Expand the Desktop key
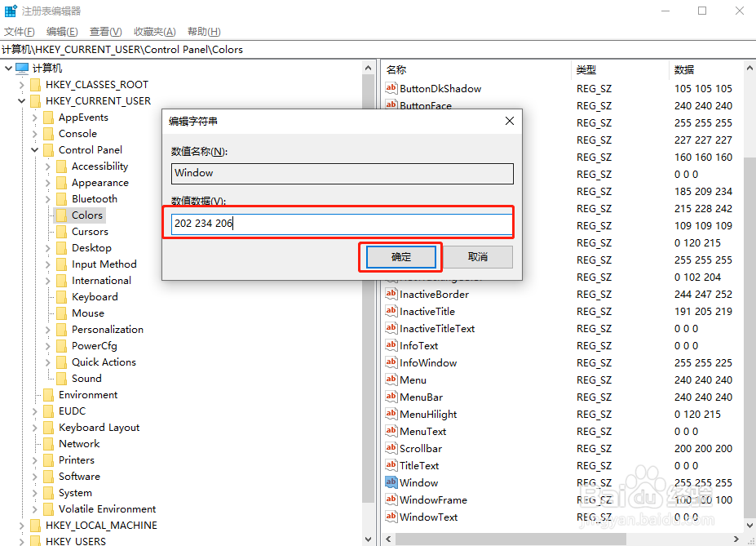 click(x=48, y=248)
